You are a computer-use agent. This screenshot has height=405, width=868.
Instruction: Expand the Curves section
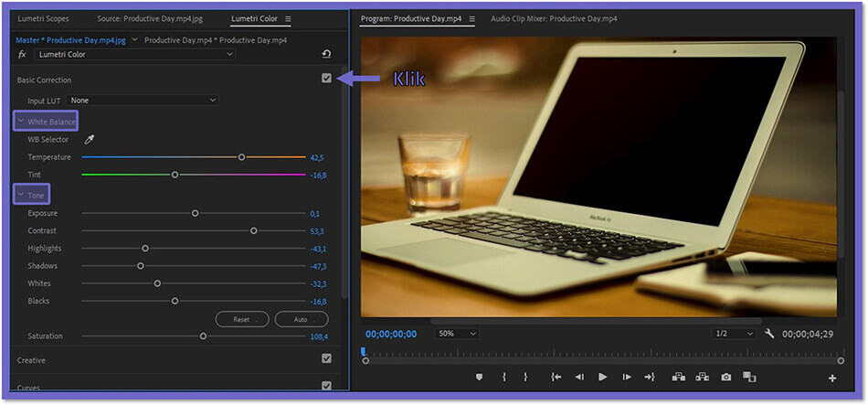[28, 387]
